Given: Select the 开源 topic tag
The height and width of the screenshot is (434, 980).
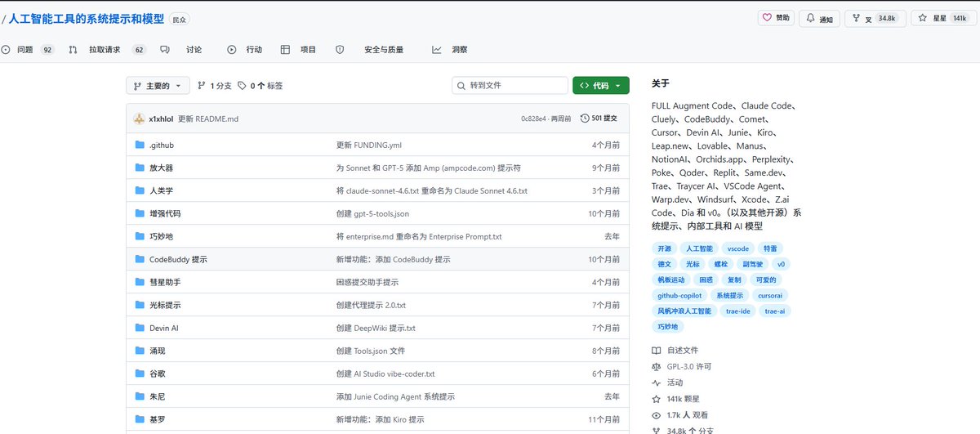Looking at the screenshot, I should point(665,248).
